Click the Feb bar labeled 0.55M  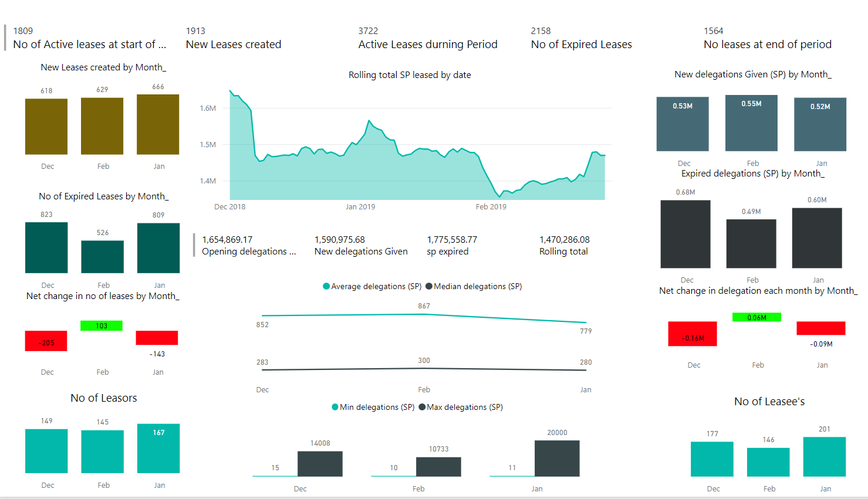tap(751, 123)
